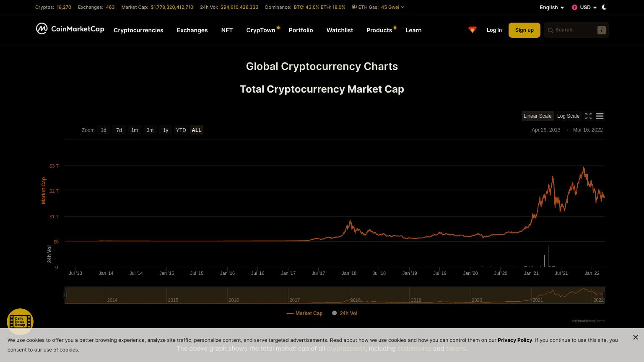Switch chart to Linear Scale
This screenshot has height=362, width=644.
[538, 116]
